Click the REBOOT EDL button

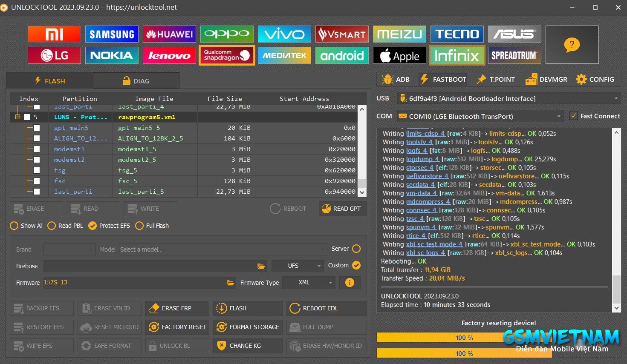pyautogui.click(x=327, y=308)
